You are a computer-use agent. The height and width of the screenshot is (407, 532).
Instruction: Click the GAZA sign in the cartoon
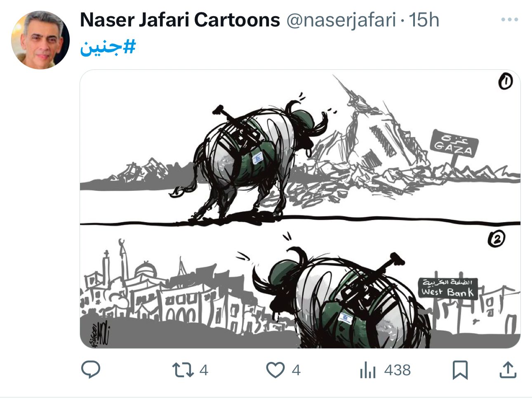[x=454, y=144]
